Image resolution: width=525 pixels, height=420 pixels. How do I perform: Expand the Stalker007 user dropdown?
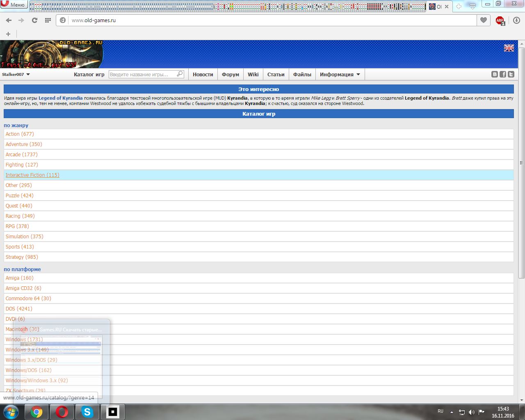point(16,75)
